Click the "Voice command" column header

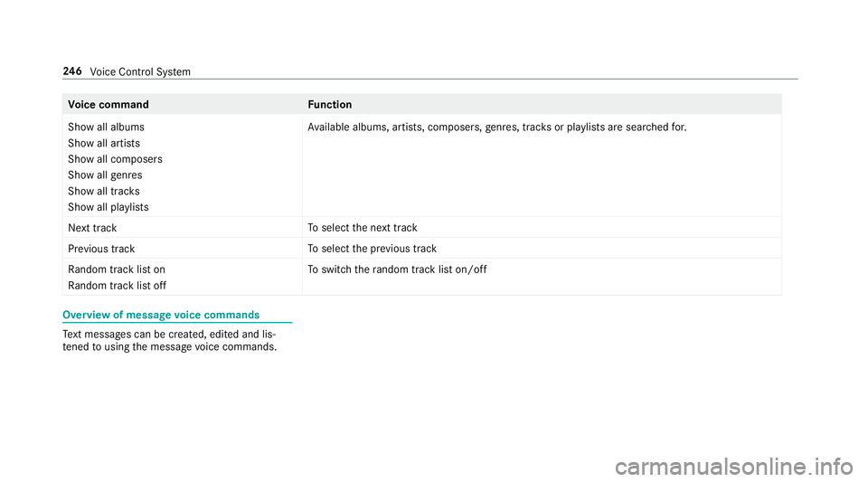coord(108,105)
